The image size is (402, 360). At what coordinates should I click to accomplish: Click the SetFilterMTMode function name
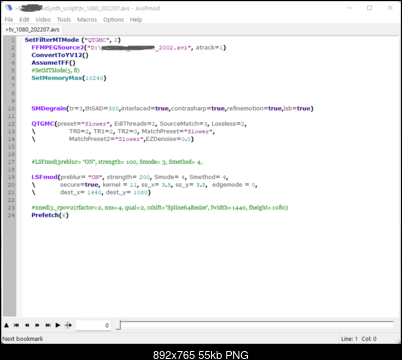click(x=52, y=40)
